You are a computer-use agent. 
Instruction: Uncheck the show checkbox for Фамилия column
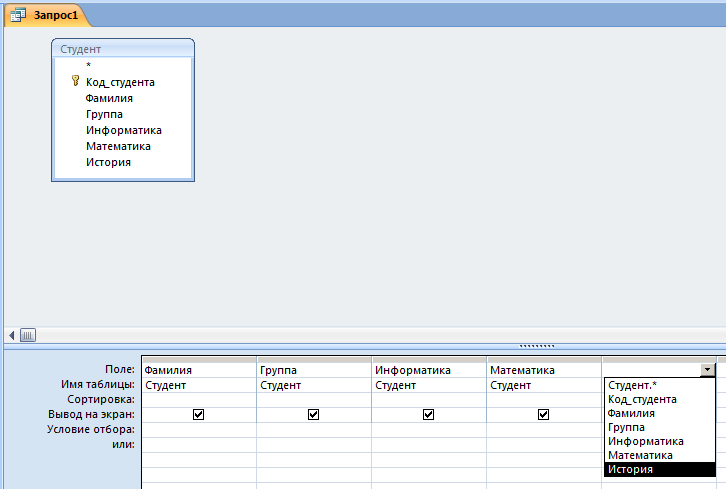(x=198, y=414)
